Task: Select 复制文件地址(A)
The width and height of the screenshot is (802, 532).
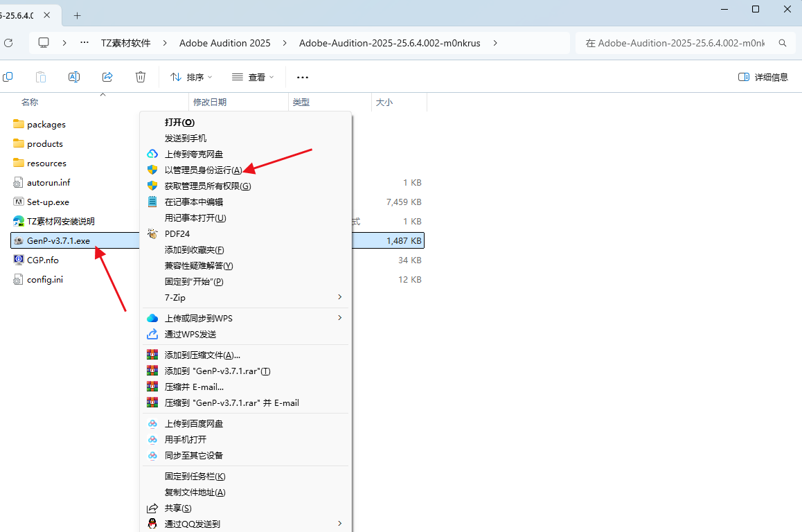Action: (x=246, y=492)
